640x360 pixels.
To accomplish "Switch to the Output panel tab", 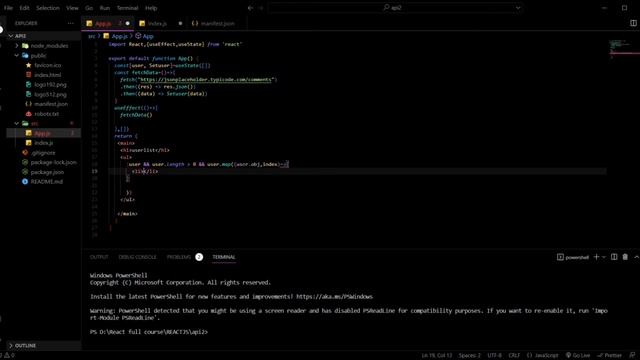I will [99, 257].
